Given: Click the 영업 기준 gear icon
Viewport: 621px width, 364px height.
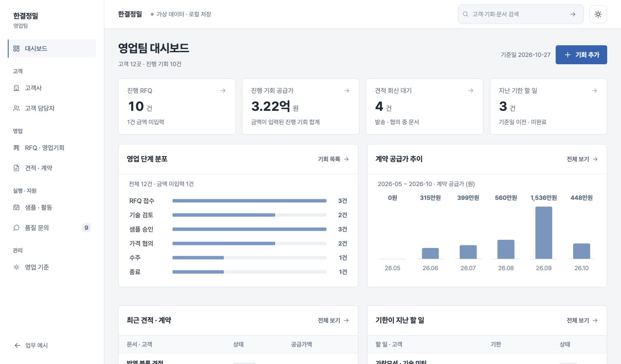Looking at the screenshot, I should click(x=16, y=267).
